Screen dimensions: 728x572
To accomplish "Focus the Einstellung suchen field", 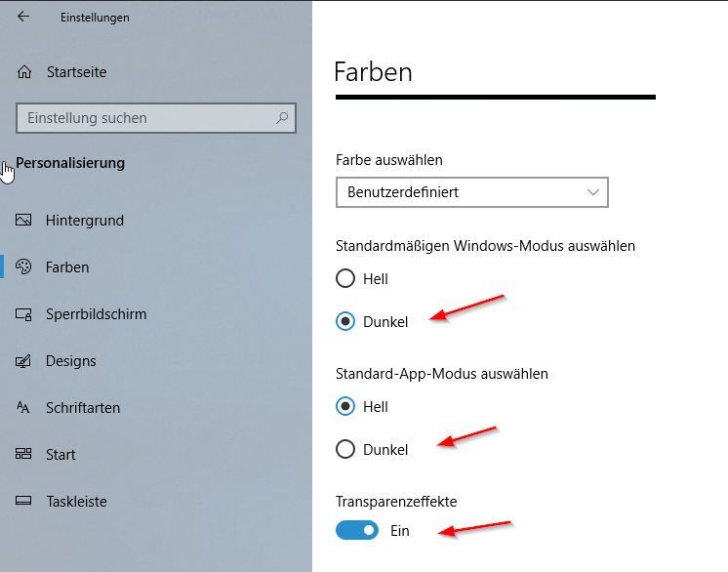I will (x=156, y=118).
